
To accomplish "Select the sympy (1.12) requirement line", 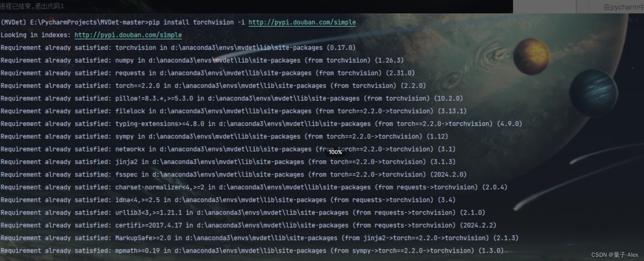I will click(x=224, y=136).
